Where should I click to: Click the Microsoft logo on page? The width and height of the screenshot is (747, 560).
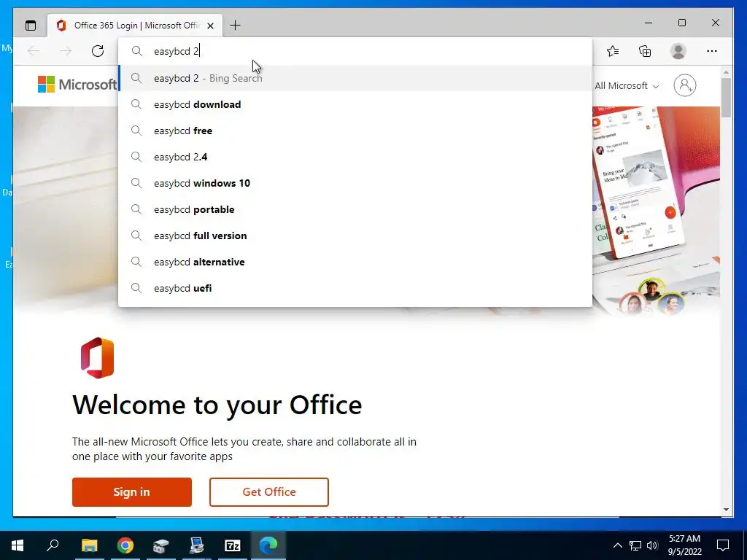pos(77,85)
